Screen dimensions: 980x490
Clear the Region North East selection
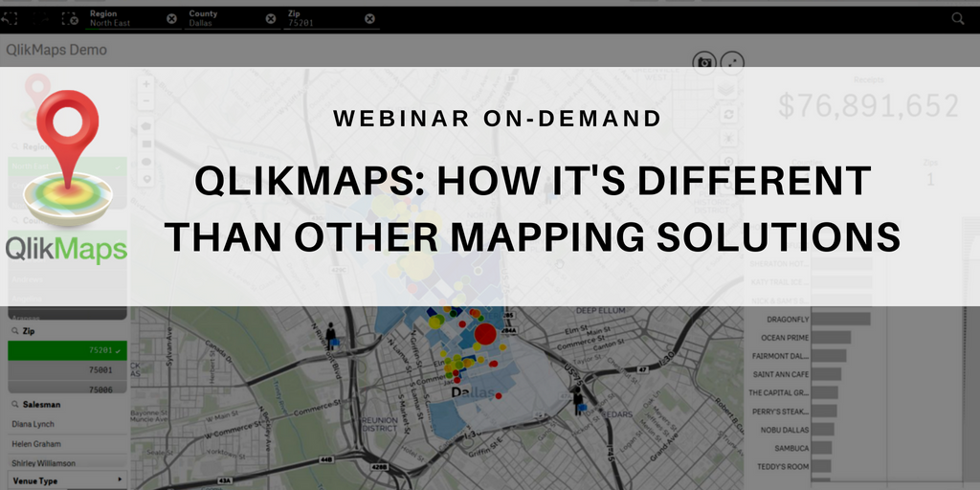[171, 19]
